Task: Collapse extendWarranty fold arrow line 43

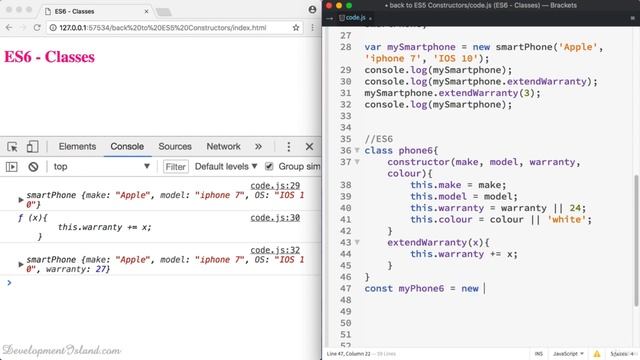Action: click(357, 242)
